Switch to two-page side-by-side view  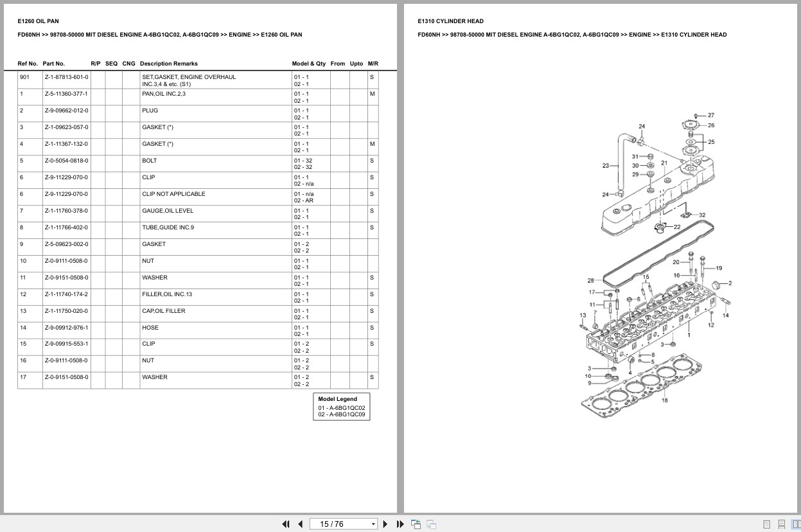point(795,524)
